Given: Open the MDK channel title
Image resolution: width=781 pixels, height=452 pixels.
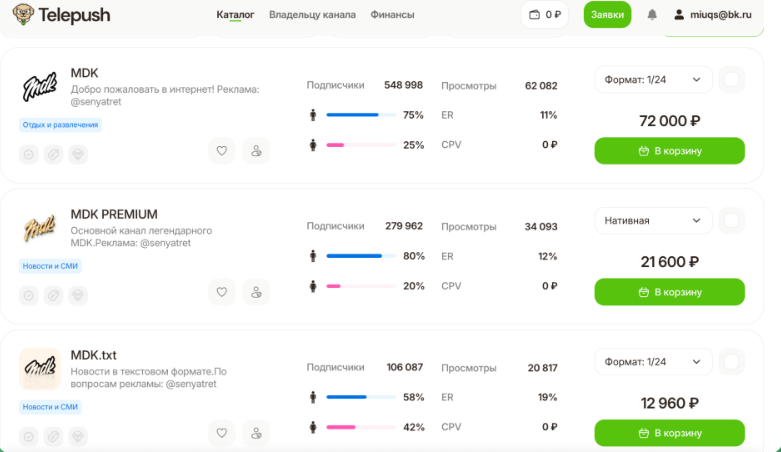Looking at the screenshot, I should (x=84, y=73).
